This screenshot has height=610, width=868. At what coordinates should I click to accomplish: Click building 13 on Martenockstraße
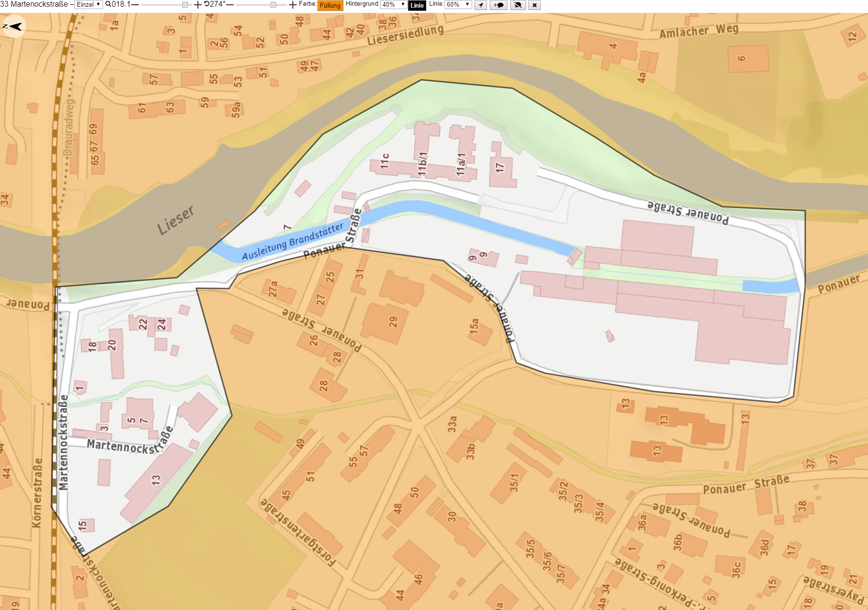[155, 481]
